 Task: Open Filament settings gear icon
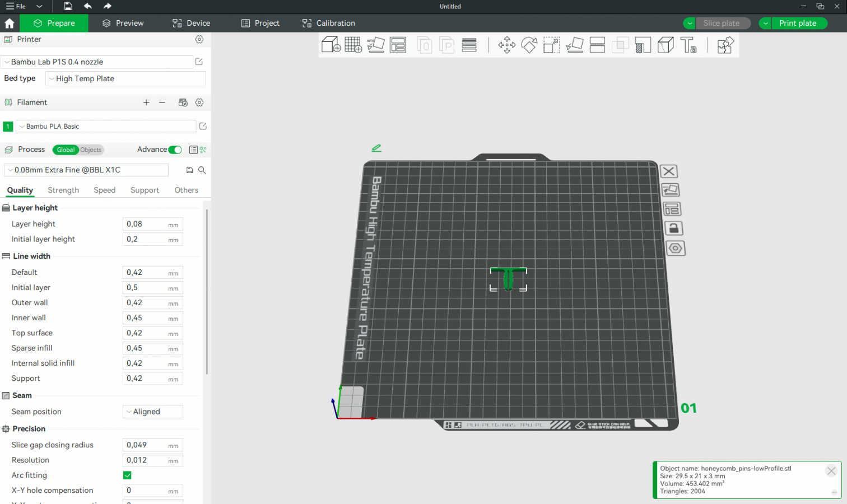coord(199,102)
